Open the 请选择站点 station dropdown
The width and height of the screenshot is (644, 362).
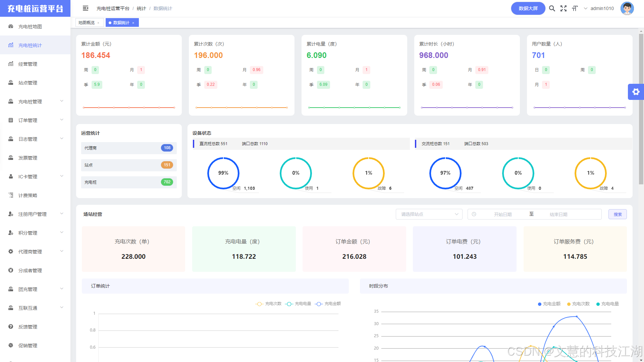click(429, 214)
